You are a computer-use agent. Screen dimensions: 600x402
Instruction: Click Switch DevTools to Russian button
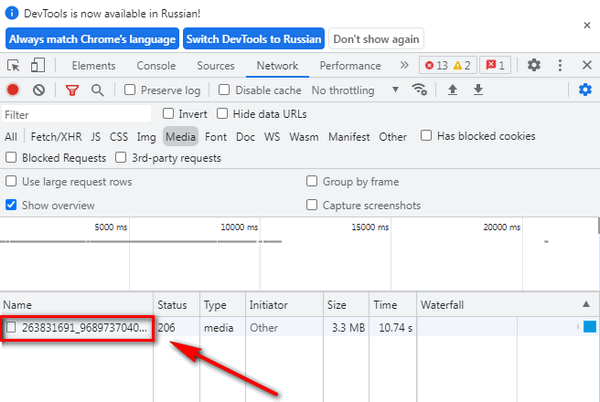tap(253, 39)
